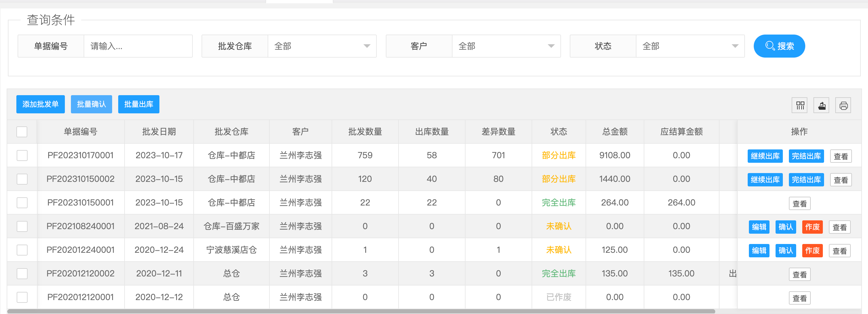Click the 批量确认 button
Image resolution: width=868 pixels, height=314 pixels.
click(91, 105)
